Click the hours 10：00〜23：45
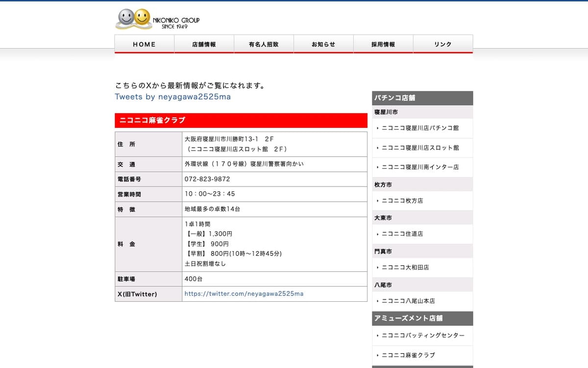Screen dimensions: 588x368 210,194
